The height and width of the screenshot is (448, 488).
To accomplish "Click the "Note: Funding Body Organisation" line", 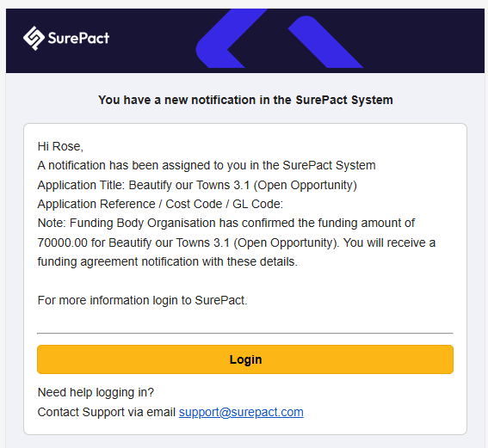I will click(x=226, y=224).
